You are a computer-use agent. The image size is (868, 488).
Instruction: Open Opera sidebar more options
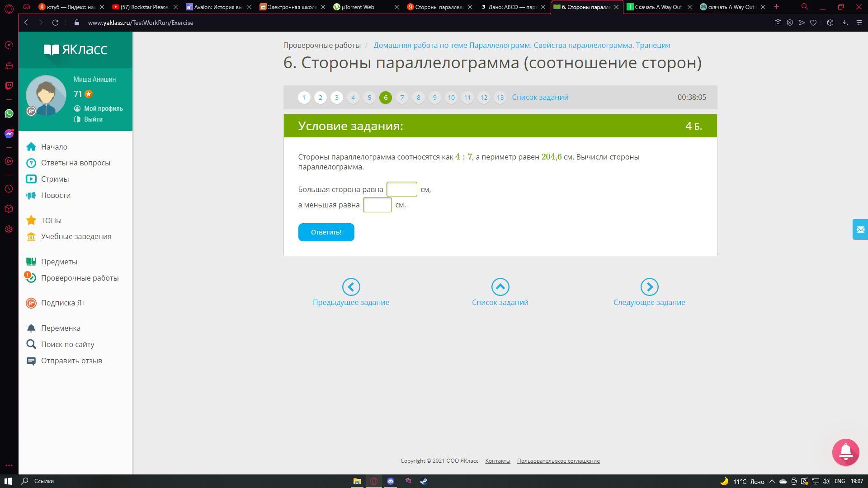pyautogui.click(x=9, y=465)
